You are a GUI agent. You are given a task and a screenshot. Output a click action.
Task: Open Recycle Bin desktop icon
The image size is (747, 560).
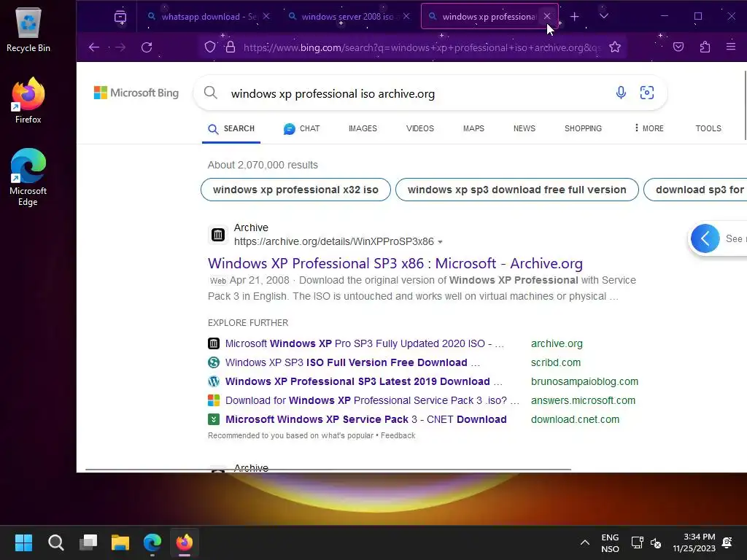(x=28, y=30)
